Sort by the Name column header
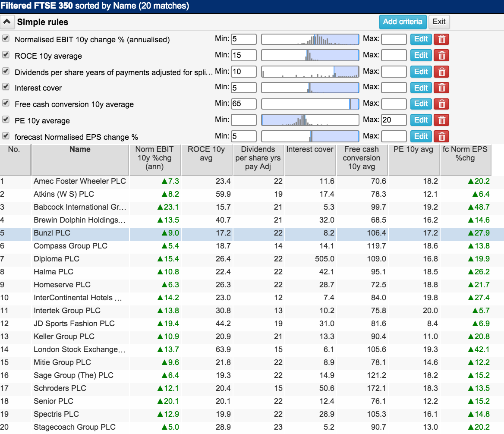This screenshot has height=434, width=504. click(80, 160)
